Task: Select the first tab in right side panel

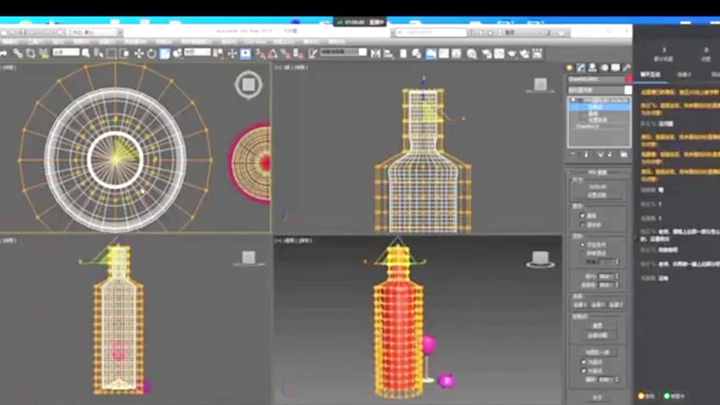Action: pyautogui.click(x=651, y=74)
